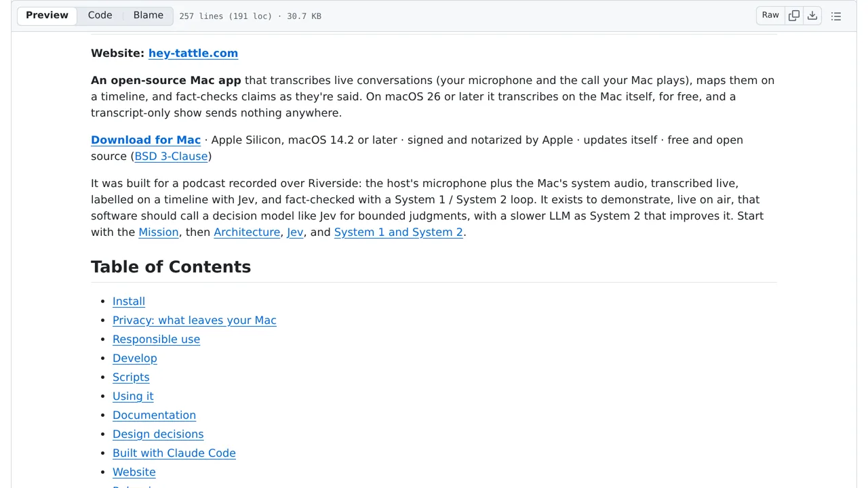Open the document outline icon

click(x=836, y=16)
